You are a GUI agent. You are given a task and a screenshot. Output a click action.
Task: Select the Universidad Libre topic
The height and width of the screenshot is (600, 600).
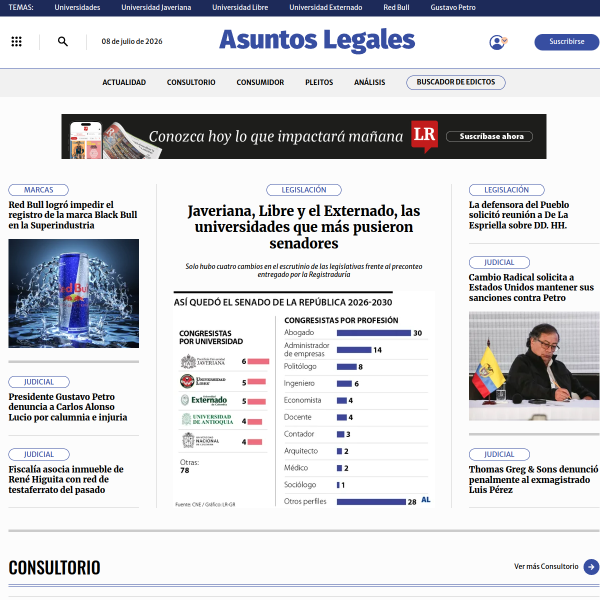[240, 7]
